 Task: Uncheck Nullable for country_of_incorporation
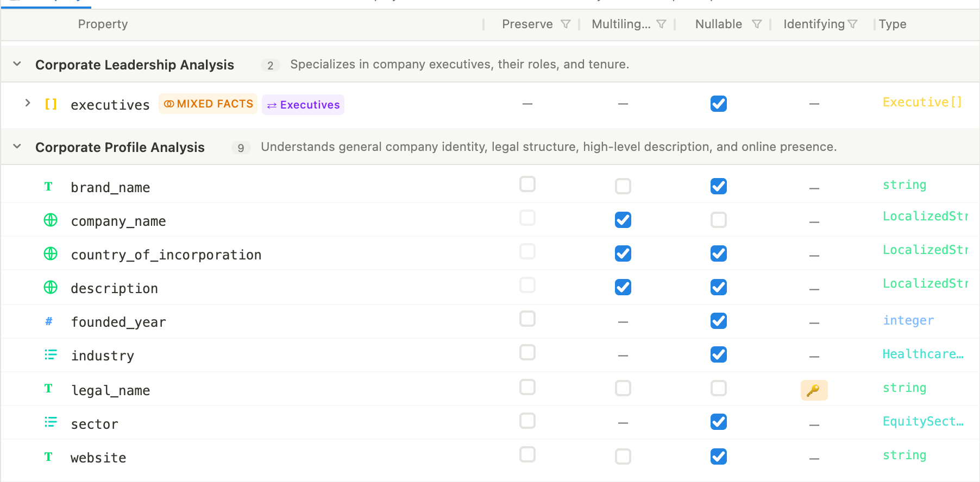click(x=719, y=253)
